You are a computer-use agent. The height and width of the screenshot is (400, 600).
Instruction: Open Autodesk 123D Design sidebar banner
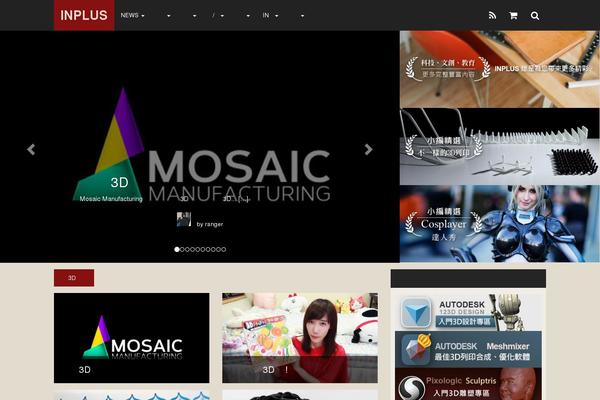[x=468, y=312]
